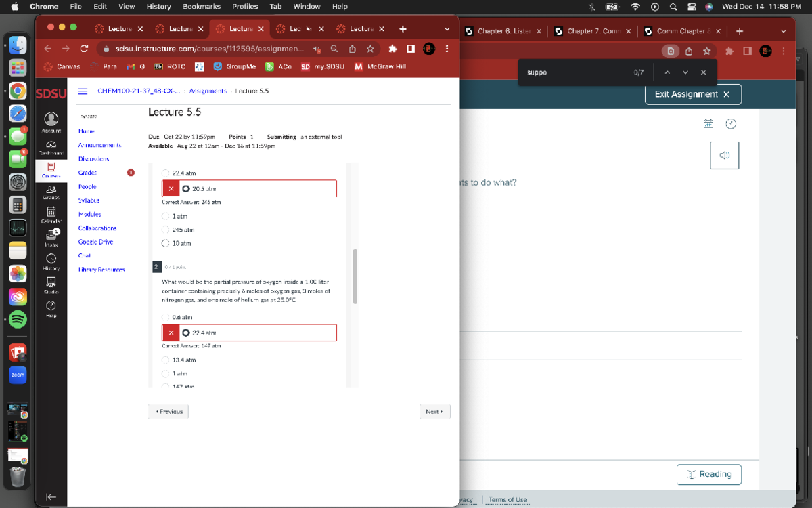Viewport: 812px width, 508px height.
Task: Open the Grades course link
Action: tap(87, 173)
